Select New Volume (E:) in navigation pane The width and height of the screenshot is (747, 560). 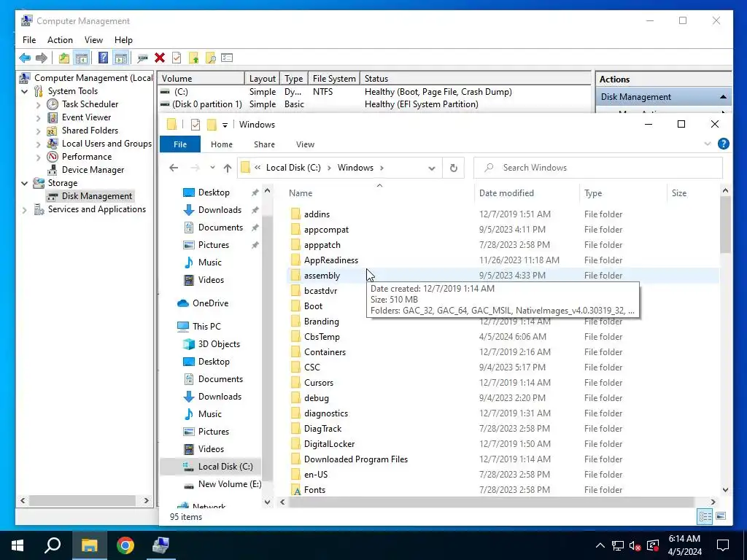tap(230, 484)
